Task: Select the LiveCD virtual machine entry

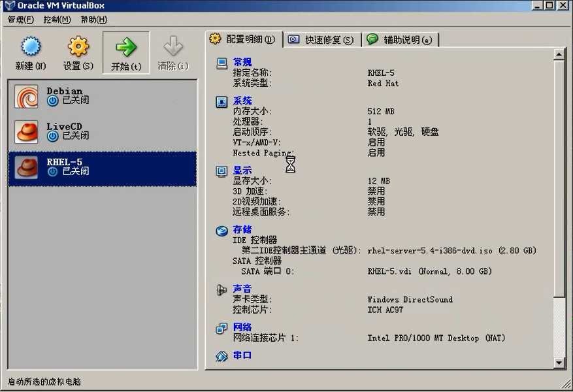Action: (x=103, y=132)
